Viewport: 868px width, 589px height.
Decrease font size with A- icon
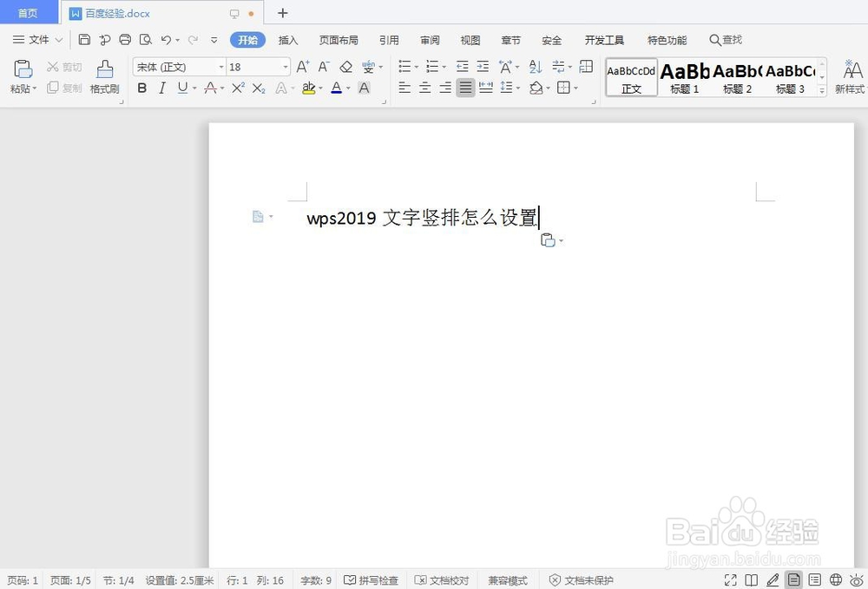[324, 67]
